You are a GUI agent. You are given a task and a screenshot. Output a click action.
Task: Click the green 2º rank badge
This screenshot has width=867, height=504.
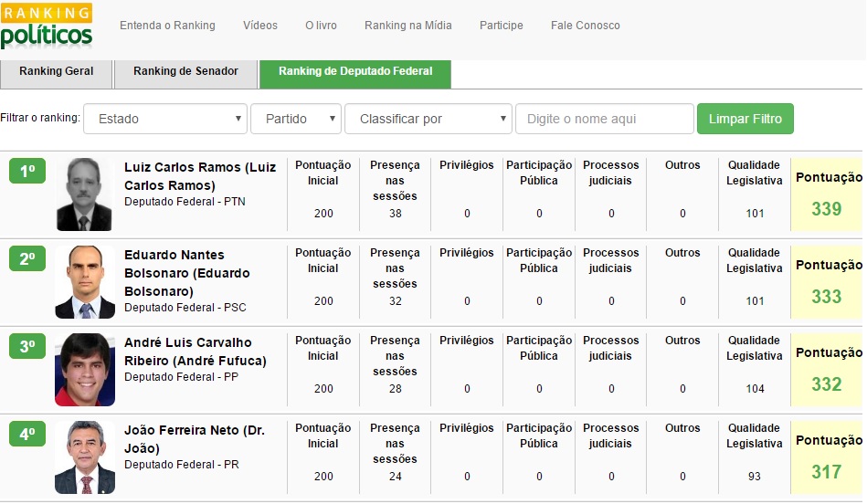pyautogui.click(x=27, y=258)
